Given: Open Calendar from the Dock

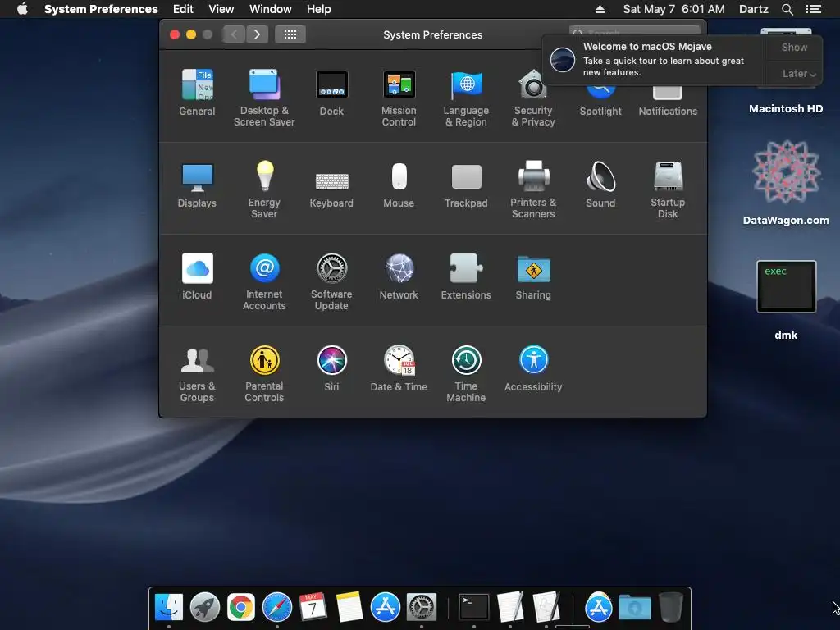Looking at the screenshot, I should tap(313, 608).
